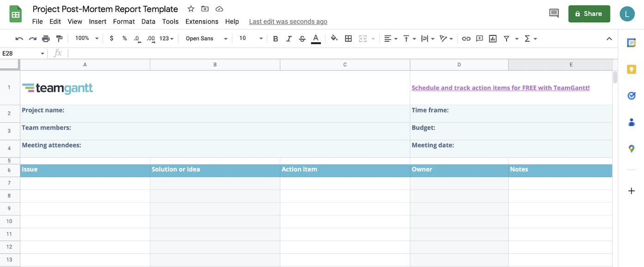644x267 pixels.
Task: Open the Extensions menu
Action: (x=201, y=21)
